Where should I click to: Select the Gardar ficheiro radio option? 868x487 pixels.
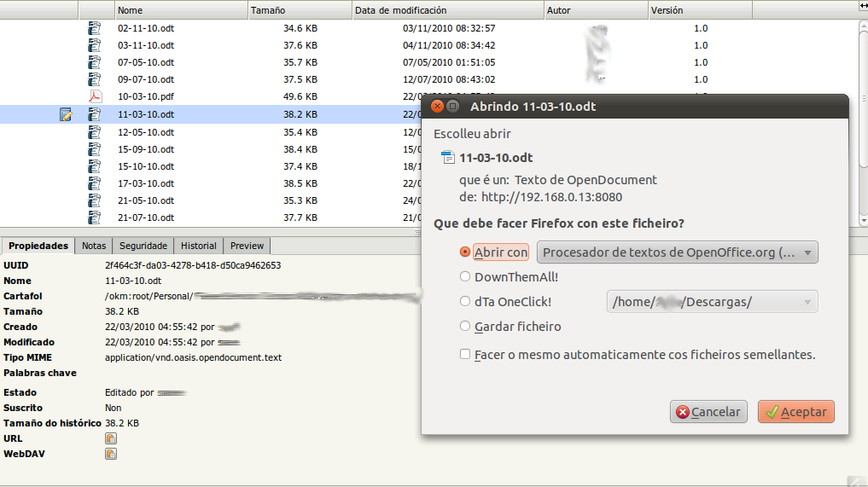(465, 326)
